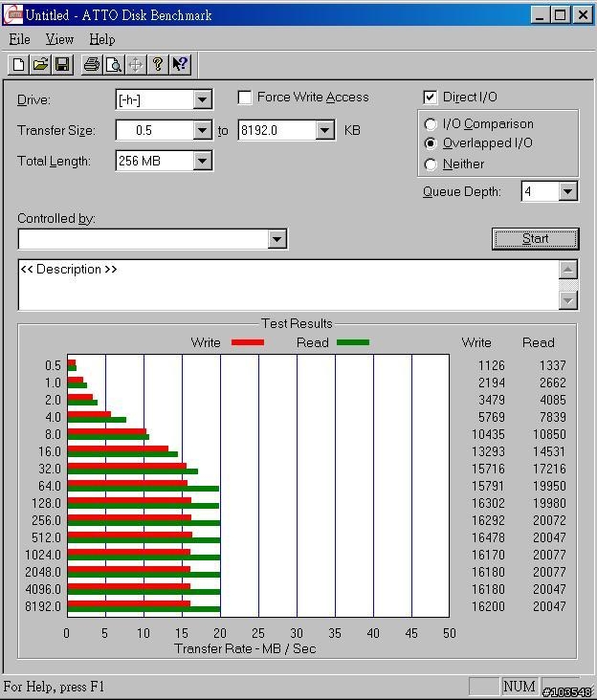Click the write value 3479
The width and height of the screenshot is (597, 700).
tap(491, 400)
